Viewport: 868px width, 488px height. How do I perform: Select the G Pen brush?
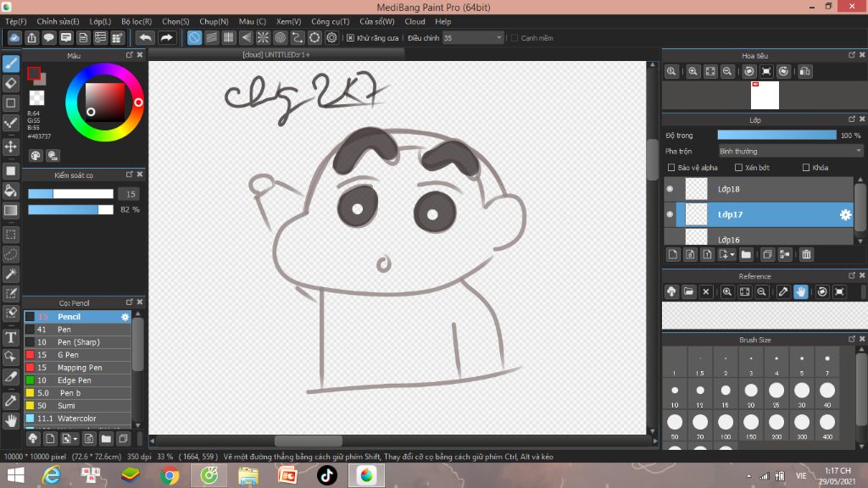[x=77, y=355]
